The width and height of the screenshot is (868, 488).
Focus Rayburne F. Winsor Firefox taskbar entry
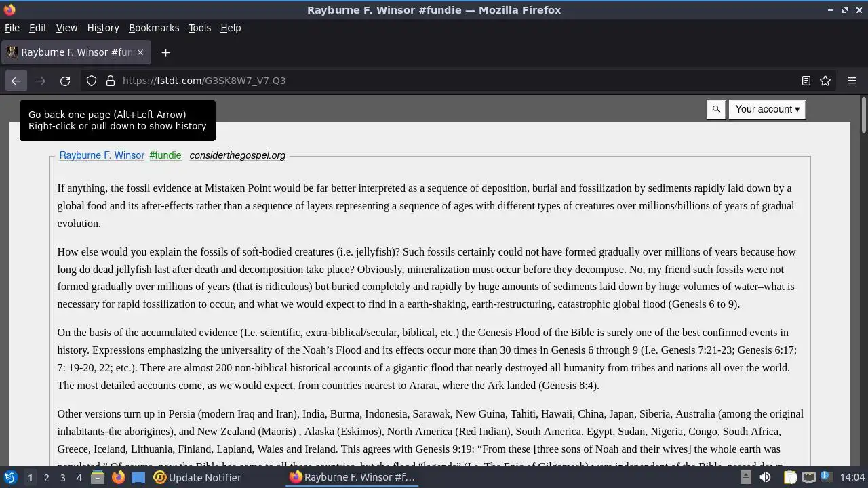[x=352, y=478]
